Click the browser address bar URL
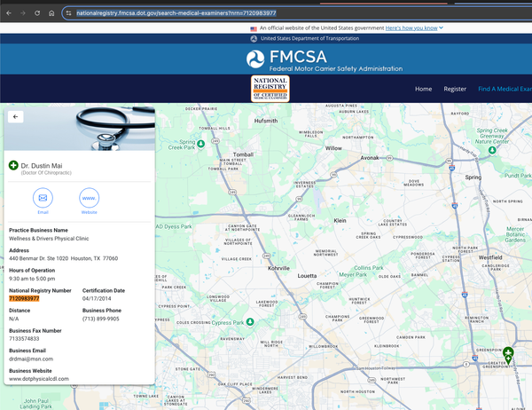The height and width of the screenshot is (410, 532). 176,13
